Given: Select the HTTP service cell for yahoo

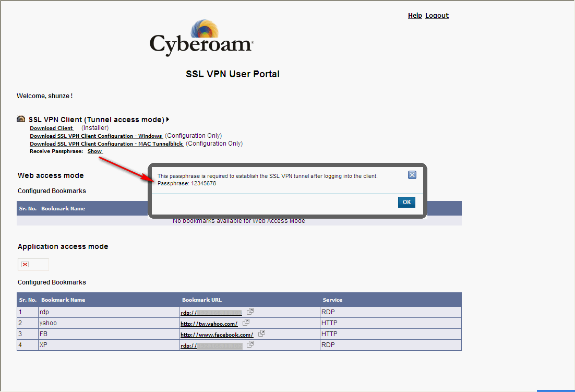Looking at the screenshot, I should [x=390, y=323].
